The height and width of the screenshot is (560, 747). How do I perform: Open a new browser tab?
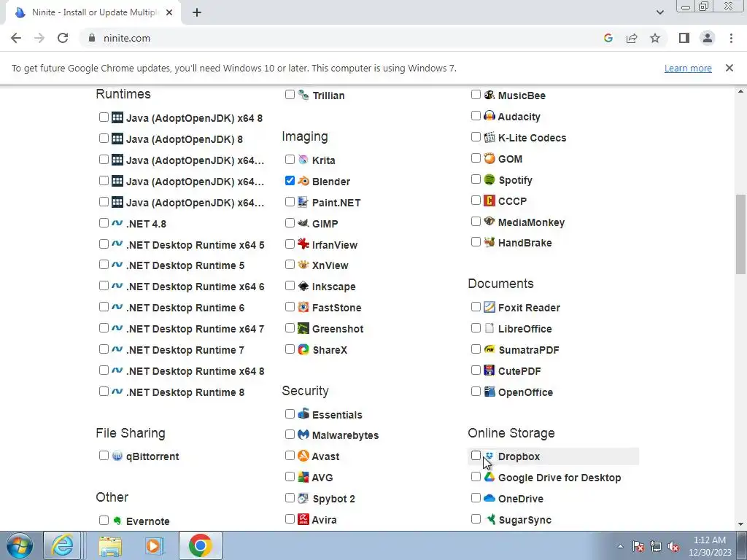tap(197, 12)
